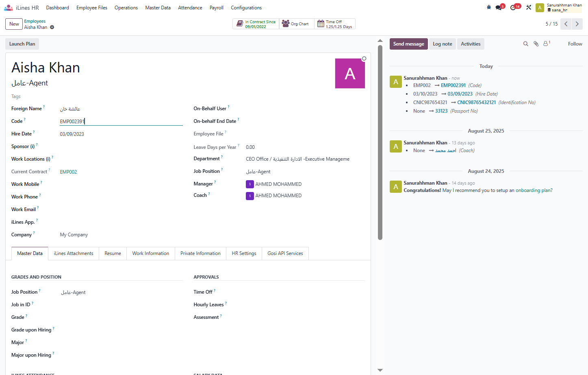Click the iLines HR app logo icon
Viewport: 588px width, 375px height.
[x=8, y=8]
